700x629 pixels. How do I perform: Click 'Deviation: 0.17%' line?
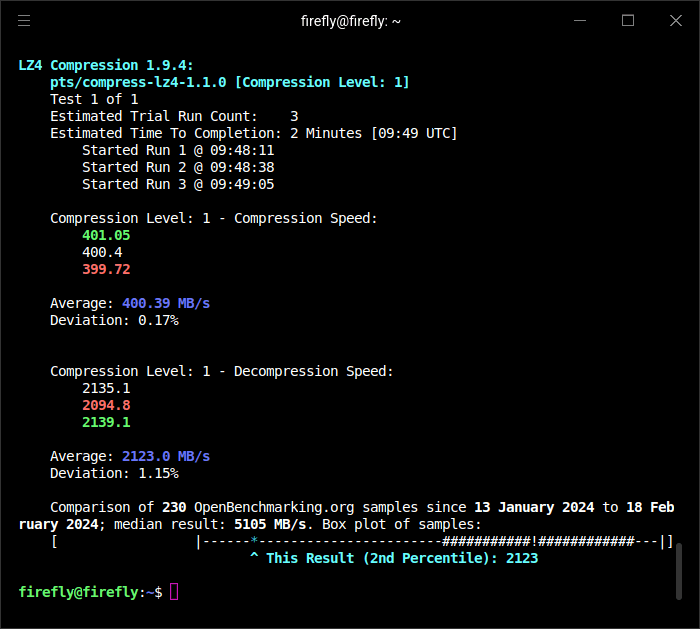(x=114, y=320)
